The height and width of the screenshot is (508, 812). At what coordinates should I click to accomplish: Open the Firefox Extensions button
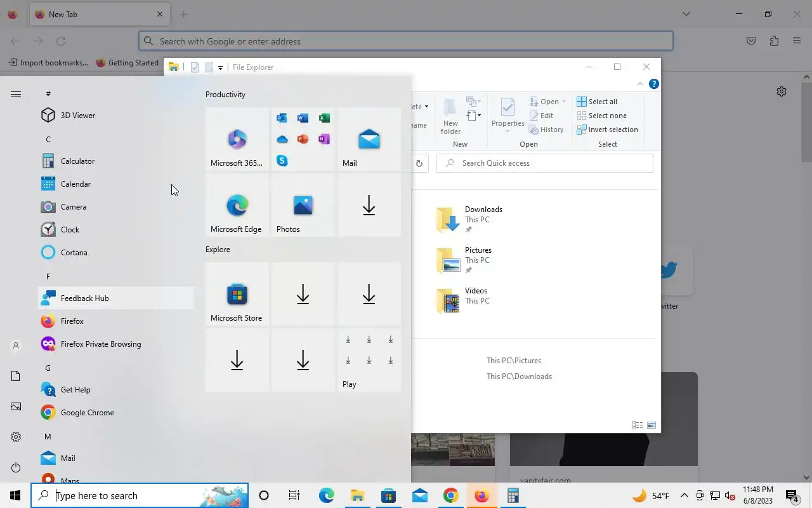[x=774, y=41]
